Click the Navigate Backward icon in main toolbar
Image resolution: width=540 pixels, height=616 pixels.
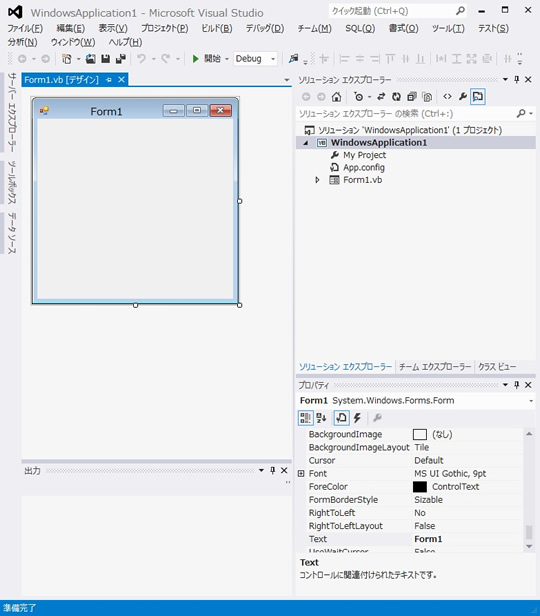22,59
